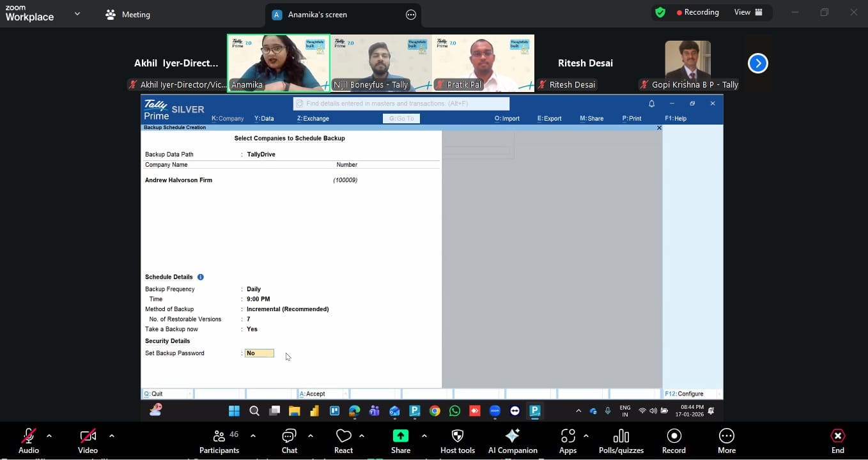Image resolution: width=868 pixels, height=460 pixels.
Task: Expand audio options arrow beside Audio
Action: point(49,436)
